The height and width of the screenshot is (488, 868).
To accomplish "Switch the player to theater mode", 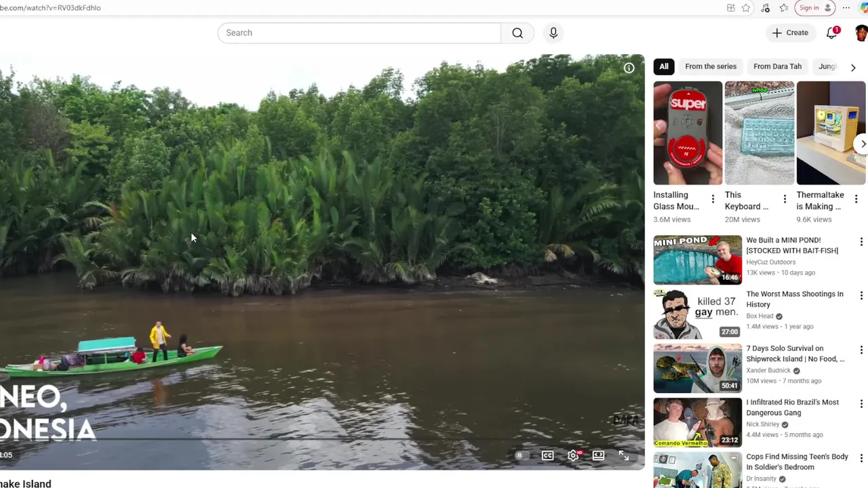I will 598,455.
